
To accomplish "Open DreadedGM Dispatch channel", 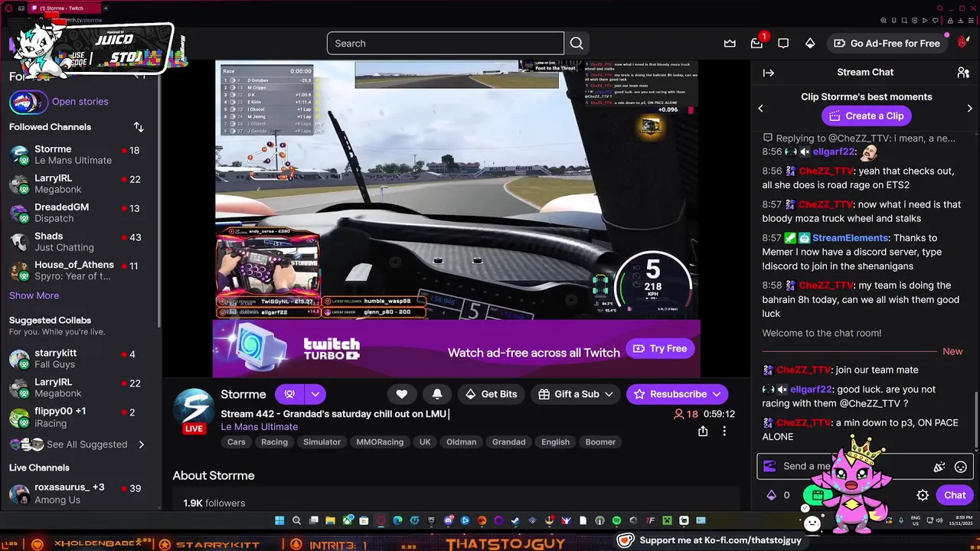I will (80, 213).
